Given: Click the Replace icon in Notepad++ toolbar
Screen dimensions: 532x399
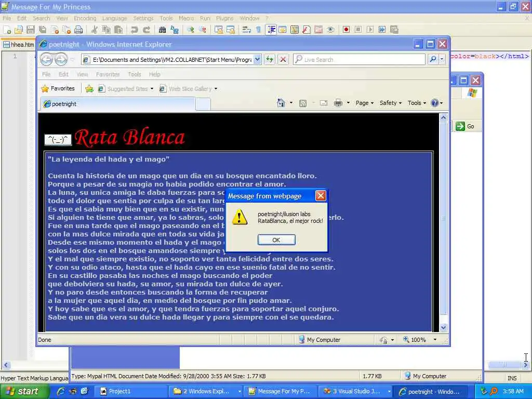Looking at the screenshot, I should tap(175, 30).
